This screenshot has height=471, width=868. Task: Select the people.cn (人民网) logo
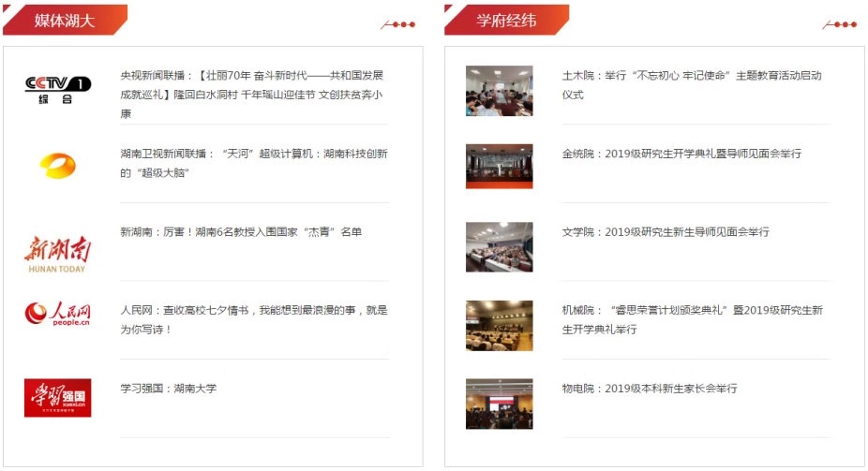57,315
